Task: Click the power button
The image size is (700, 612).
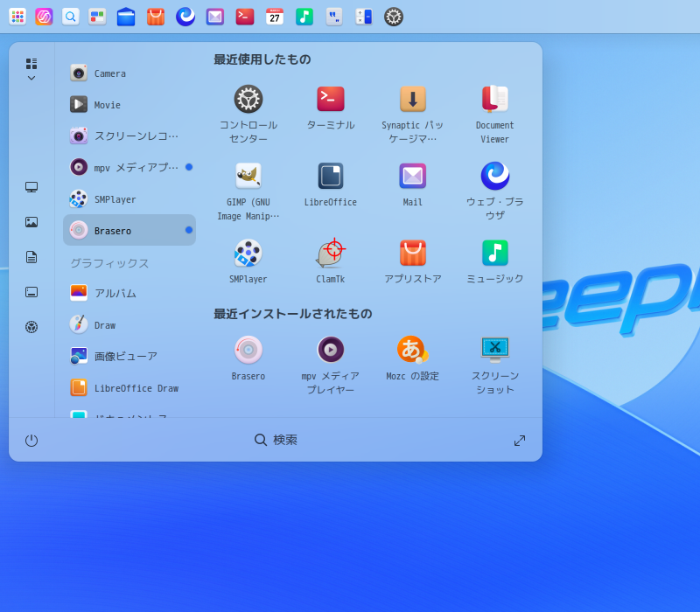Action: click(31, 441)
